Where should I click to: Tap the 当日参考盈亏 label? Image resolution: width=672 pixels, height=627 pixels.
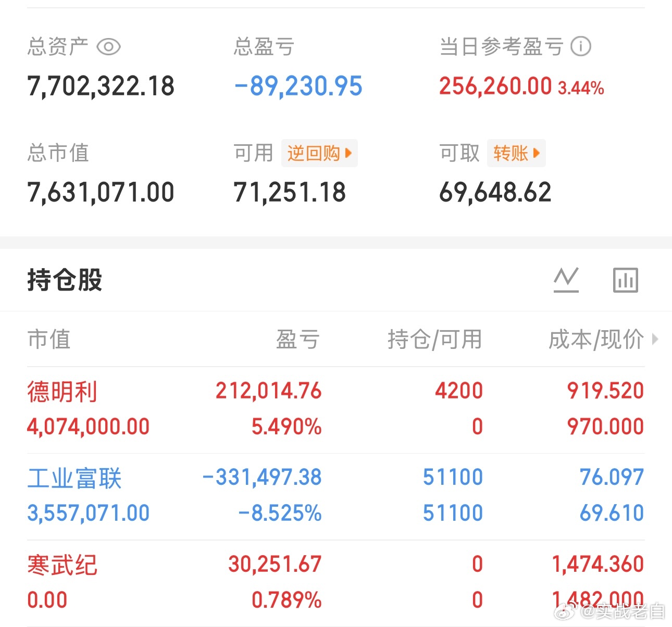click(x=502, y=47)
